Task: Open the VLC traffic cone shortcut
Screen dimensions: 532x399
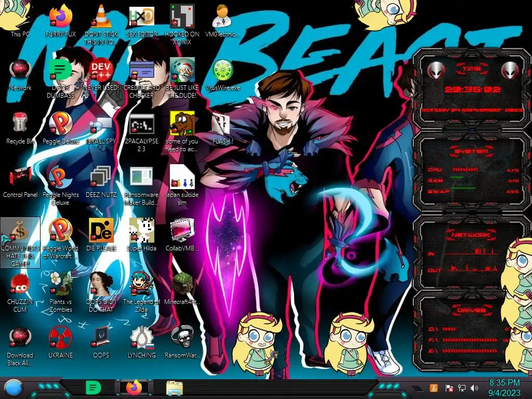Action: tap(101, 17)
